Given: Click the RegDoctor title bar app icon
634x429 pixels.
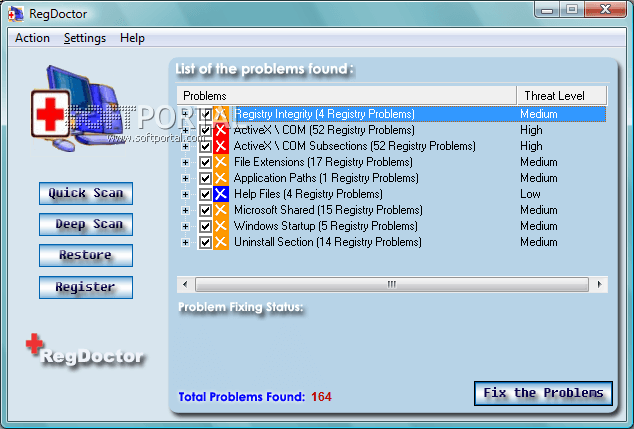Looking at the screenshot, I should point(16,14).
